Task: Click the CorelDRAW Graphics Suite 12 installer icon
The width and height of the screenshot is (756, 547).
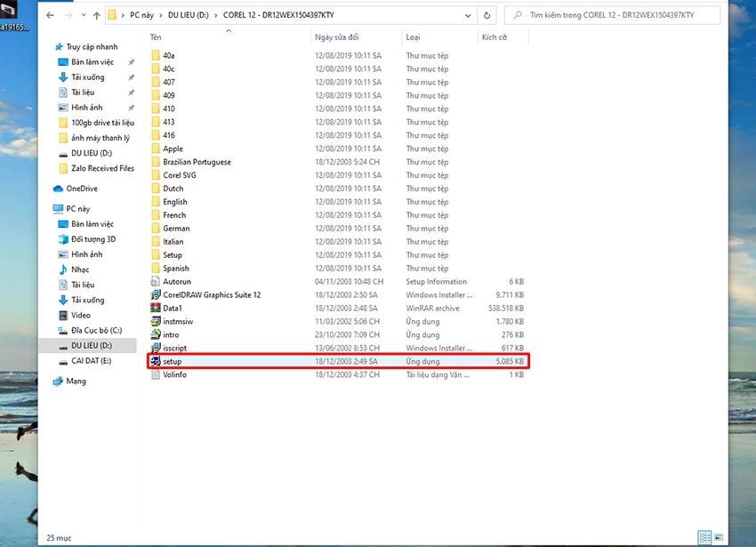Action: pos(156,294)
